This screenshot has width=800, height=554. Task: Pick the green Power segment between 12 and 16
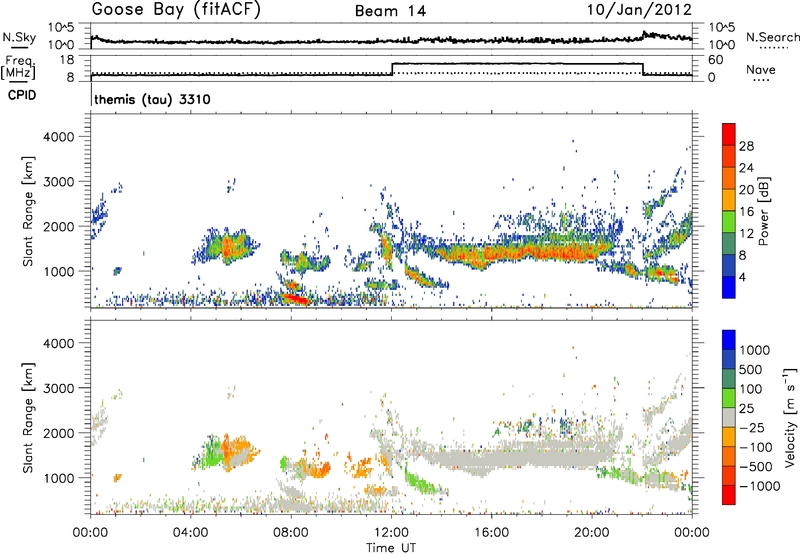click(729, 222)
